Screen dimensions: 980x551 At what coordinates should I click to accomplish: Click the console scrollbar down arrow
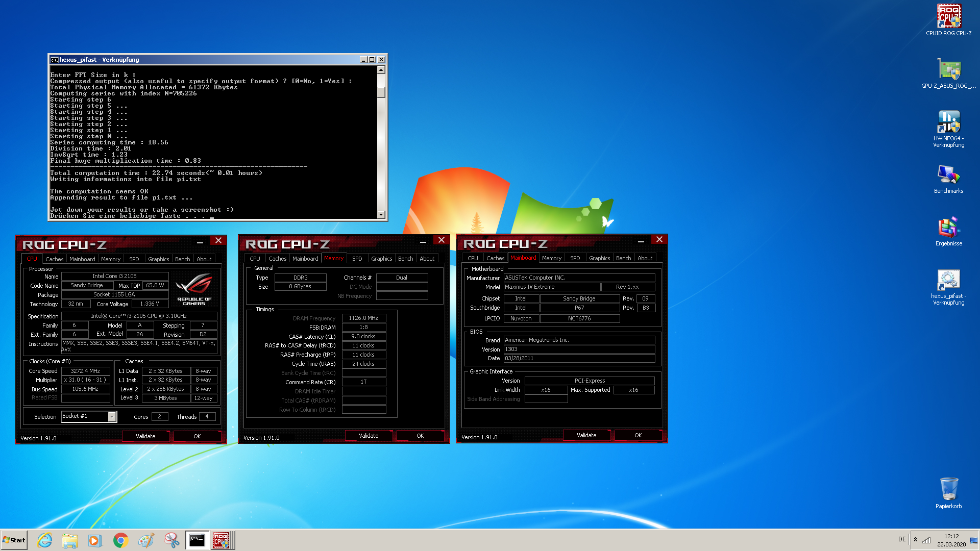tap(381, 215)
